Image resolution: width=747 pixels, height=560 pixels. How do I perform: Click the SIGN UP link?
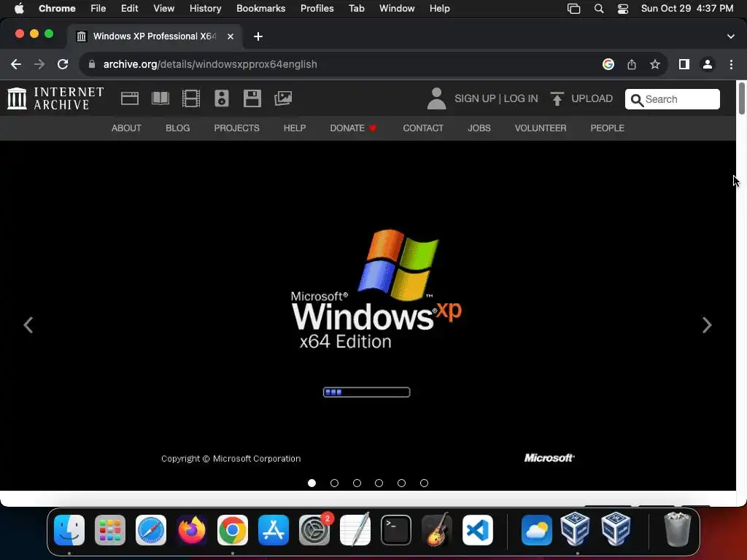[x=474, y=98]
